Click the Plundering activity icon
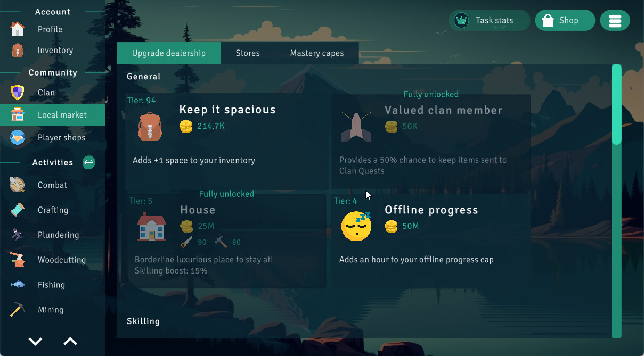This screenshot has width=644, height=356. (16, 235)
